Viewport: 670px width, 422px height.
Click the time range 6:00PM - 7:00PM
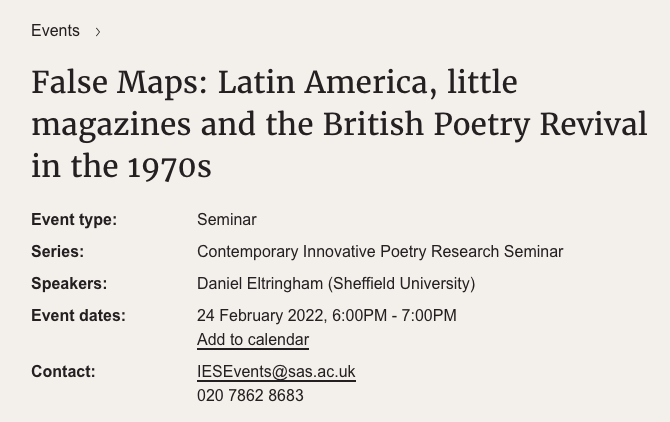(394, 316)
